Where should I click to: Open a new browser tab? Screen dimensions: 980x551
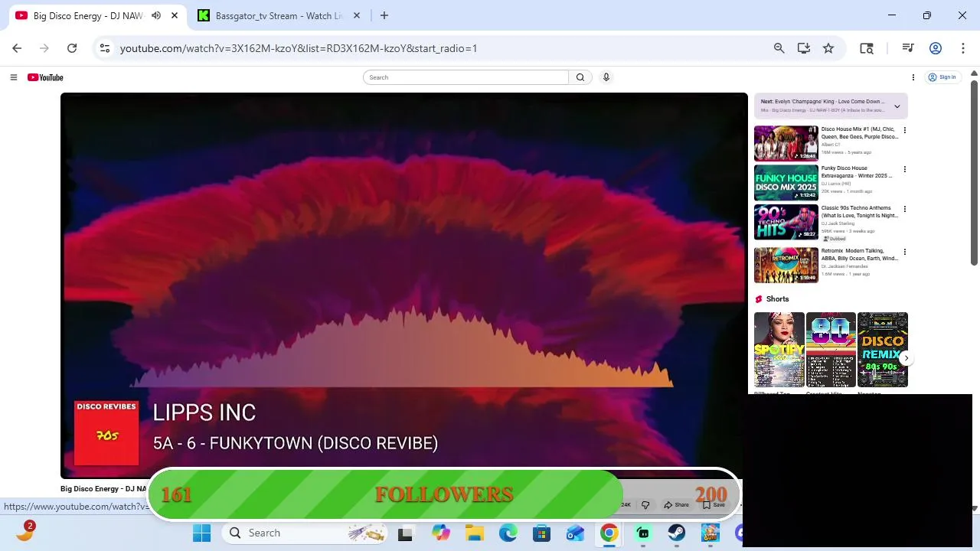pyautogui.click(x=384, y=15)
